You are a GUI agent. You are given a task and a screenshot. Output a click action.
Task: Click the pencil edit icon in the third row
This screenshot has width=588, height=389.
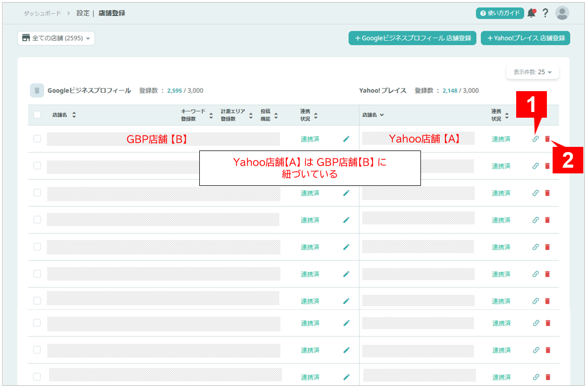pos(346,193)
